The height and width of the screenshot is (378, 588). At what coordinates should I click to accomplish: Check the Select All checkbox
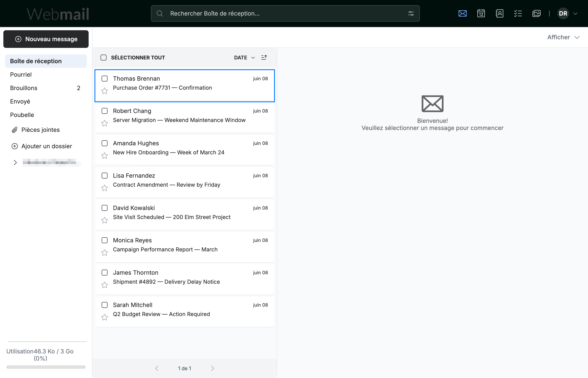[x=104, y=58]
